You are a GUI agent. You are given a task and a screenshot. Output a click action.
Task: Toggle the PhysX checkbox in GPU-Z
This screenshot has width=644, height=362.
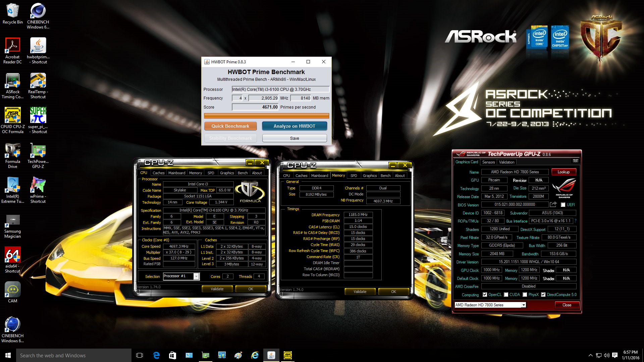coord(525,295)
